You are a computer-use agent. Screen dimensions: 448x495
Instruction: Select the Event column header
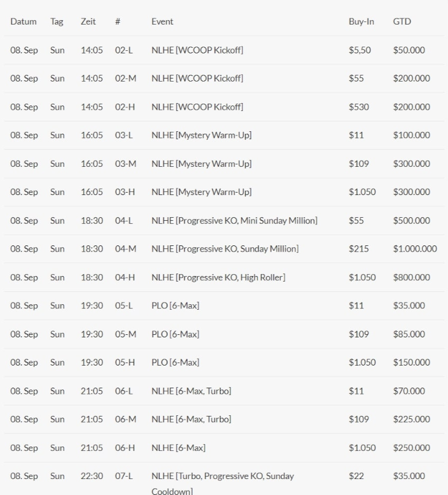[x=162, y=21]
